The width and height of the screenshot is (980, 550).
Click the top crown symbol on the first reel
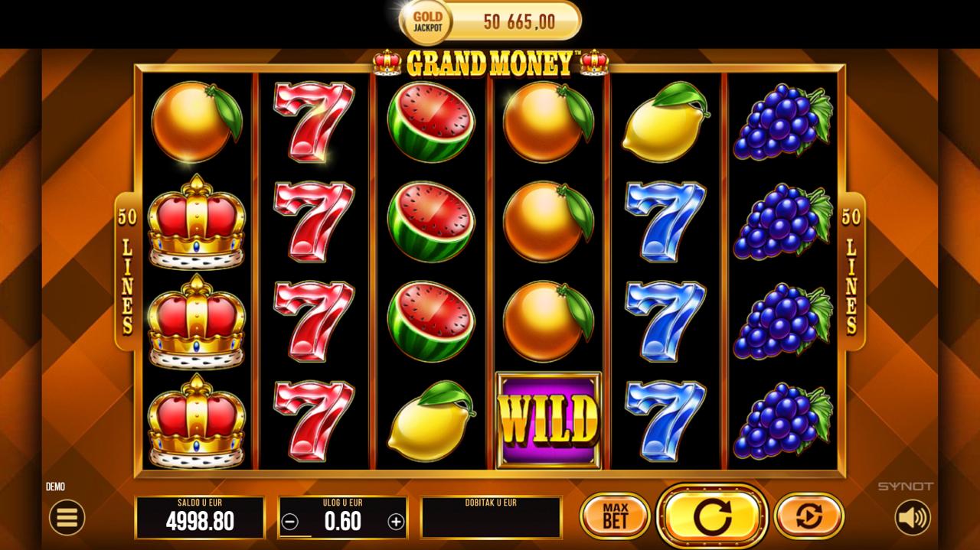point(197,222)
